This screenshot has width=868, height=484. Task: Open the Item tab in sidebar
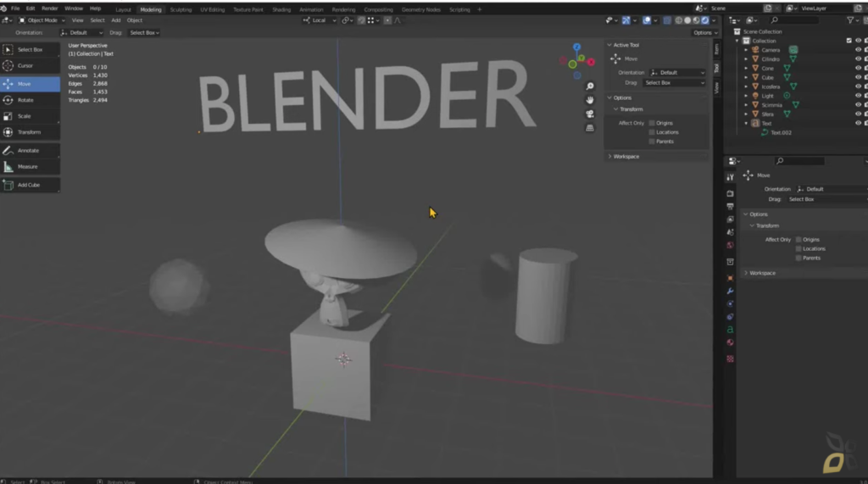pos(717,49)
